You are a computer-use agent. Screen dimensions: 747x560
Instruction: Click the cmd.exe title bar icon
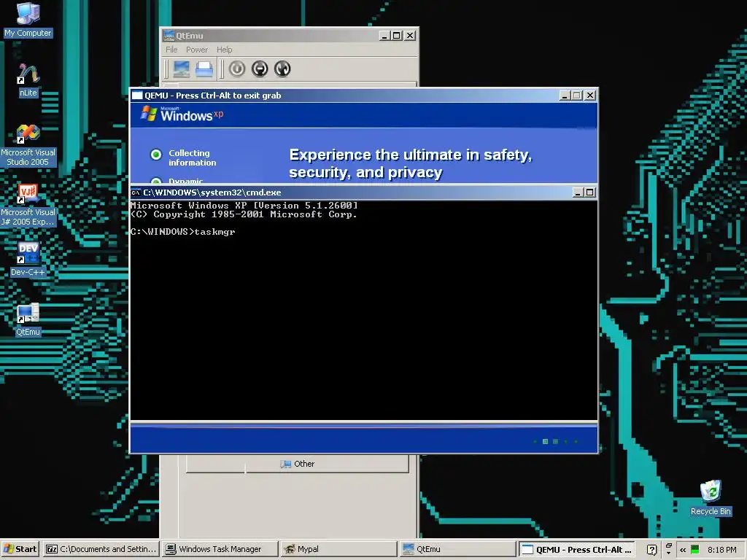136,192
